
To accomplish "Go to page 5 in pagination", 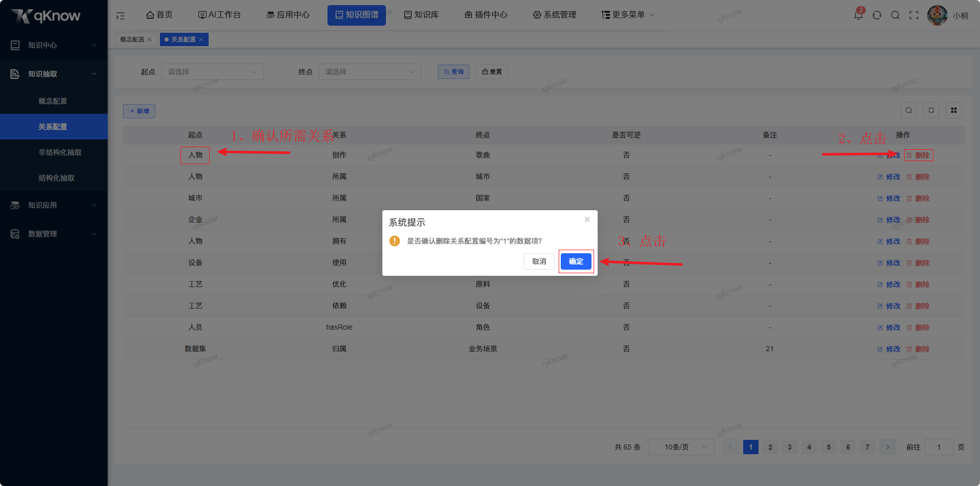I will pyautogui.click(x=829, y=447).
